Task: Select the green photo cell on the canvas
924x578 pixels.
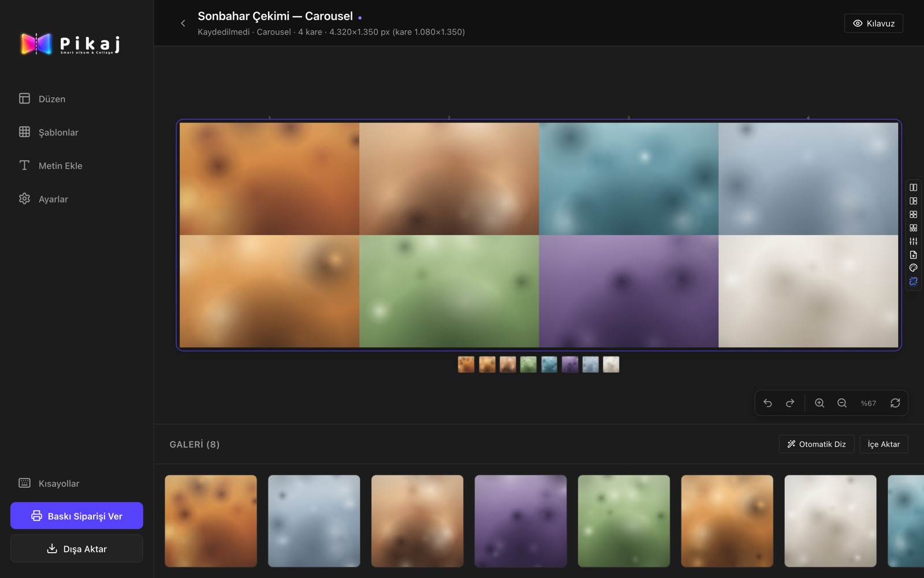Action: coord(449,291)
